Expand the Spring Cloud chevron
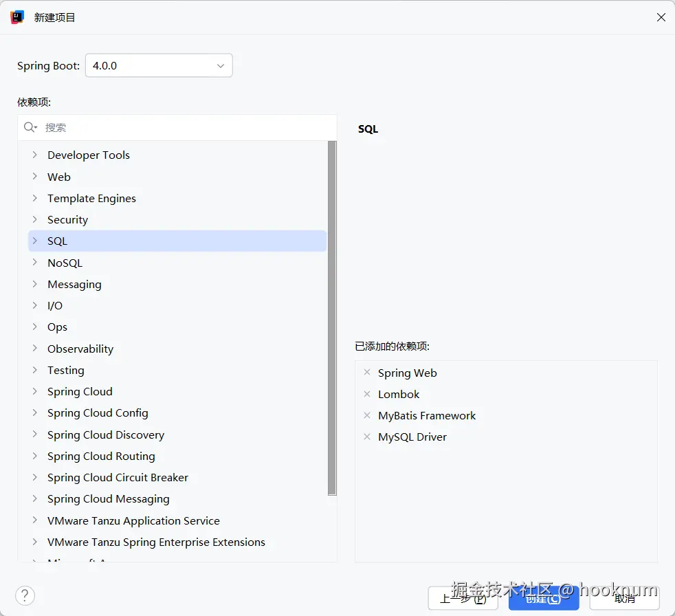Image resolution: width=675 pixels, height=616 pixels. tap(35, 391)
